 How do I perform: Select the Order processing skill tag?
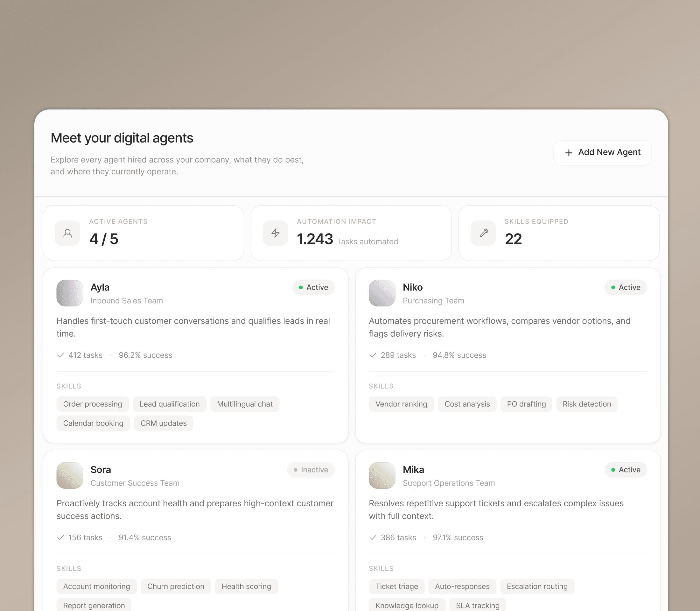[93, 404]
